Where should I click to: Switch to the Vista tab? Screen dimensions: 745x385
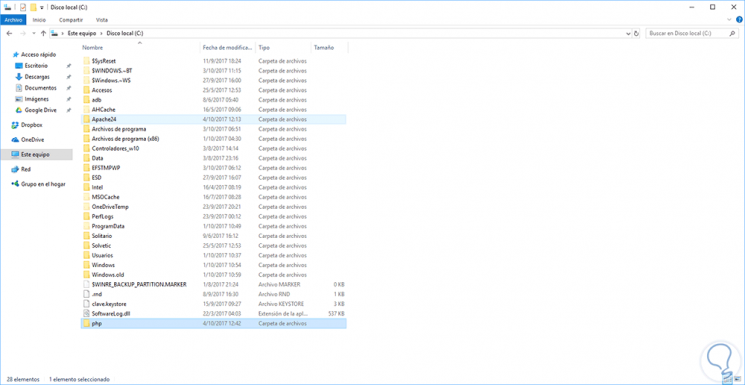pyautogui.click(x=102, y=20)
